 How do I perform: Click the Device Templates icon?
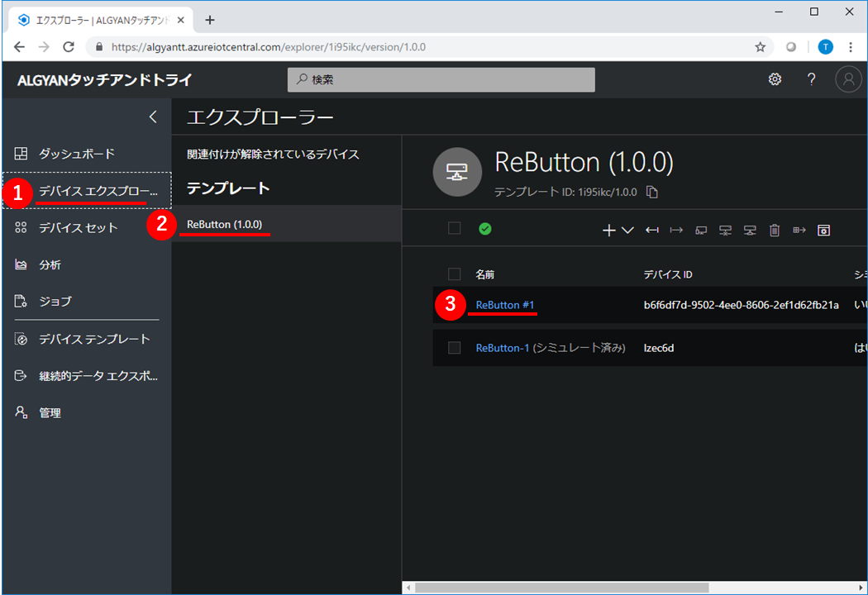21,339
